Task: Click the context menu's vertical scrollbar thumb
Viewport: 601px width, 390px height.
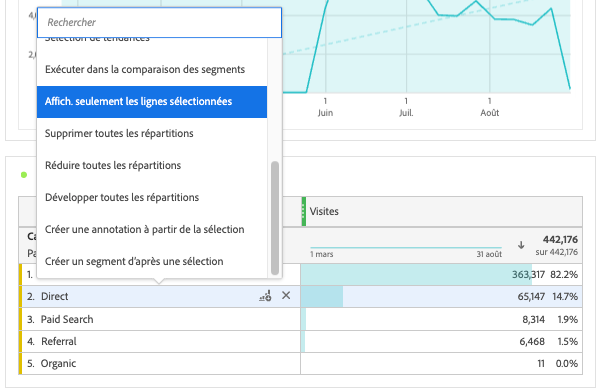Action: (274, 218)
